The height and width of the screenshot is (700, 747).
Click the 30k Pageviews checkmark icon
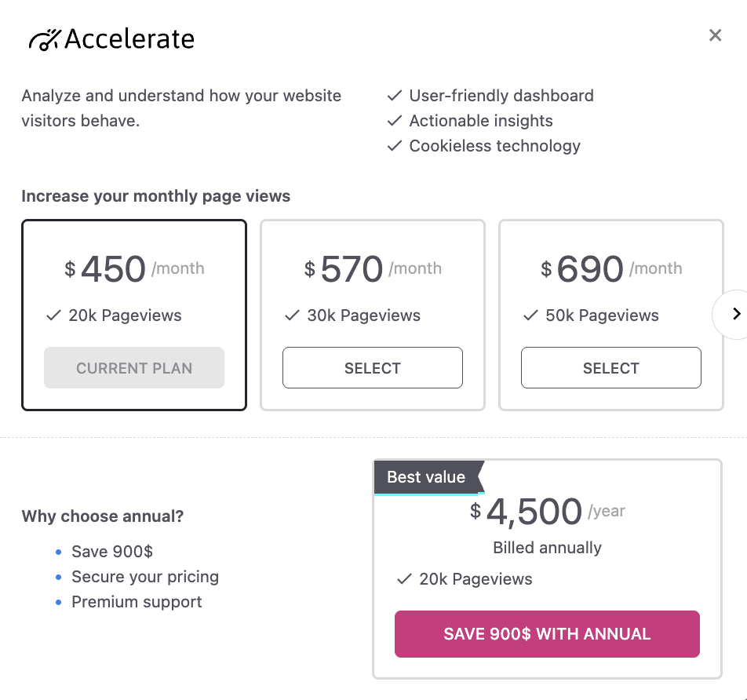click(x=292, y=316)
